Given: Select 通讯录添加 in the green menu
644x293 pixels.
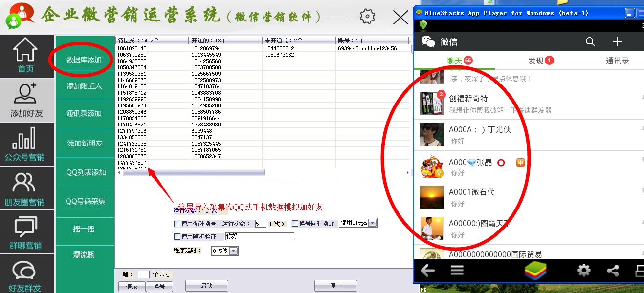Looking at the screenshot, I should tap(84, 113).
